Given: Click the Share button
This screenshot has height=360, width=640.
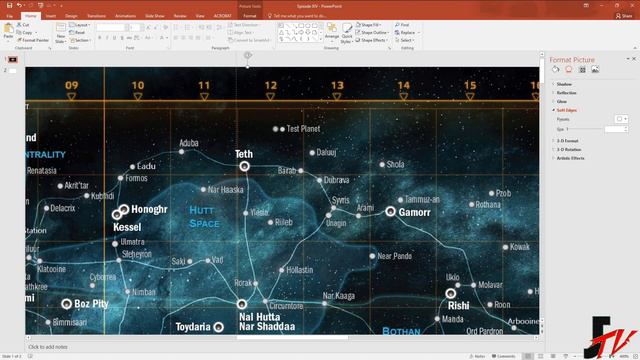Looking at the screenshot, I should 624,16.
